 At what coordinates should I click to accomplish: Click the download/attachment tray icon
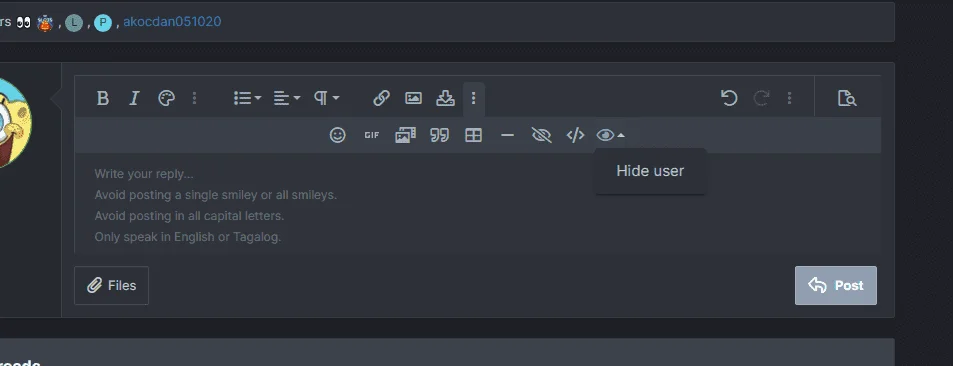click(446, 98)
